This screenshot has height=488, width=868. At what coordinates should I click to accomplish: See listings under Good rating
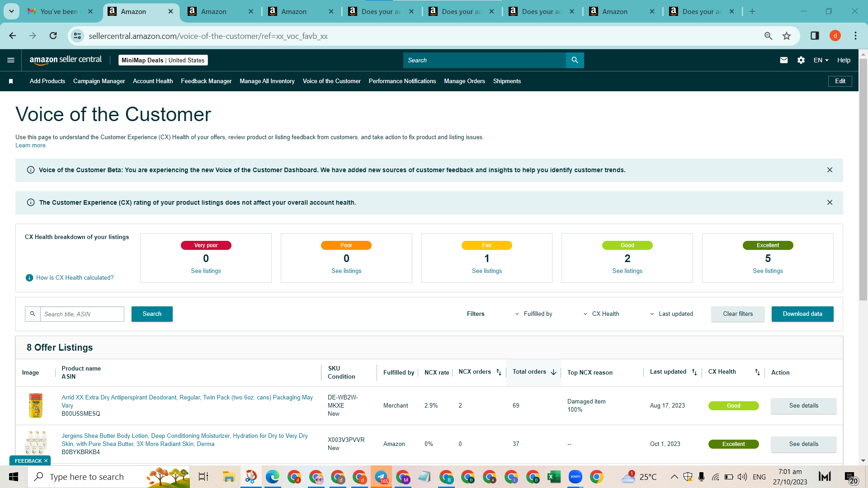627,271
